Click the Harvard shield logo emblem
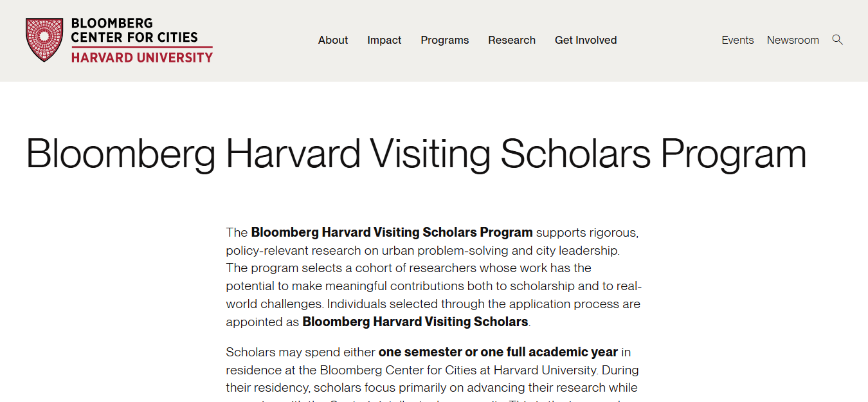This screenshot has width=868, height=402. (x=44, y=40)
